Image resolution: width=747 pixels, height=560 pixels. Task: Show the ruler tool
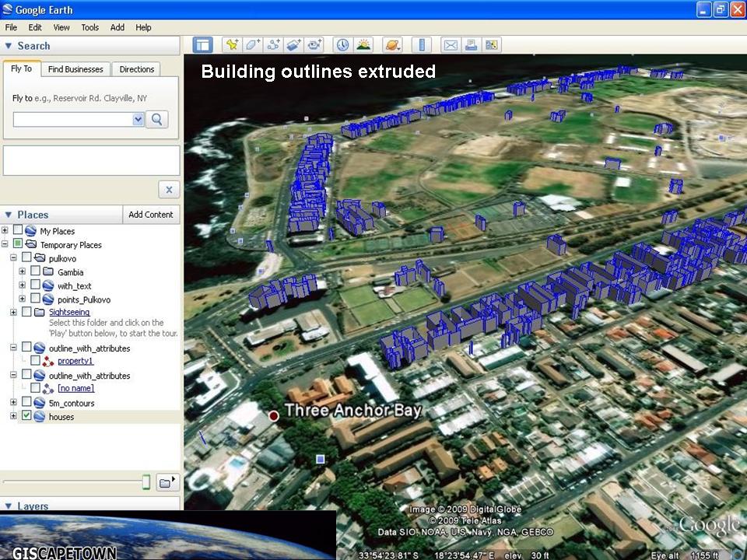tap(422, 45)
